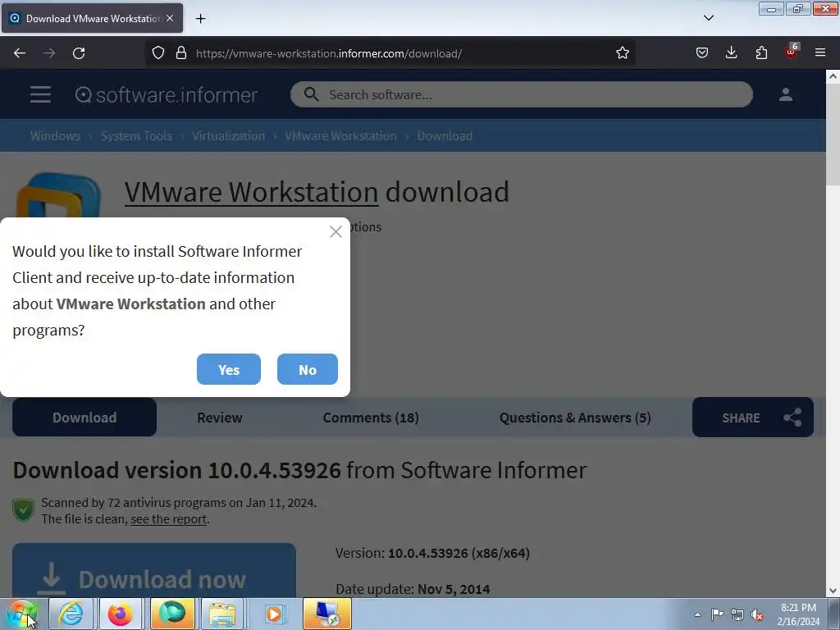Open the Extensions puzzle icon

pyautogui.click(x=761, y=53)
